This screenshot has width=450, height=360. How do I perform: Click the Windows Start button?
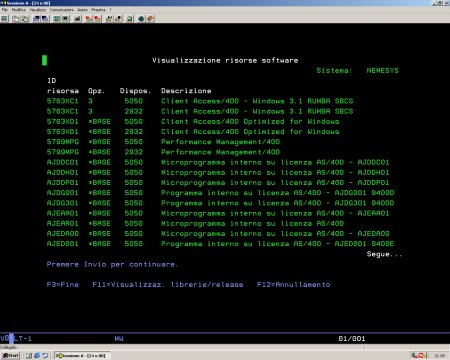pos(10,356)
